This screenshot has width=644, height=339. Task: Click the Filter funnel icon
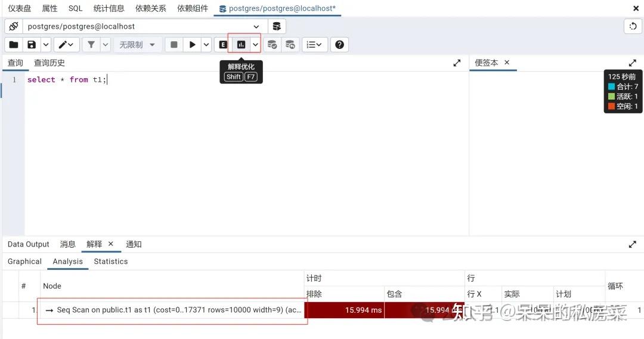pyautogui.click(x=91, y=44)
